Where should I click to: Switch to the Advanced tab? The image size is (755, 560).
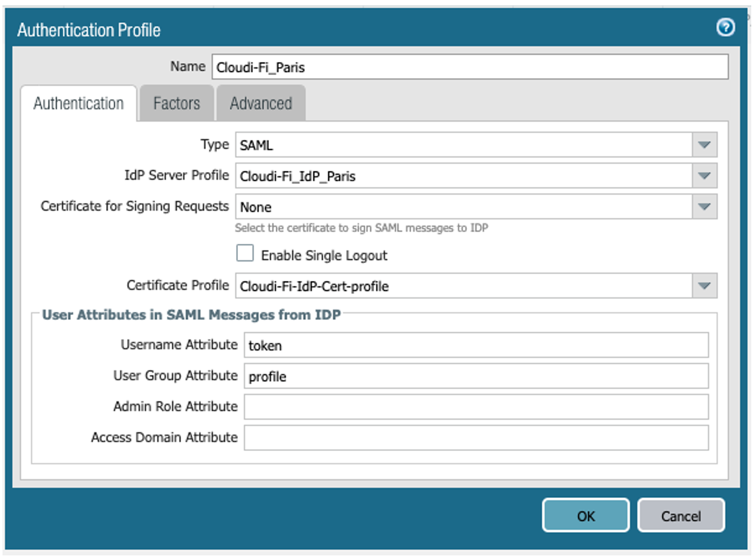point(260,103)
